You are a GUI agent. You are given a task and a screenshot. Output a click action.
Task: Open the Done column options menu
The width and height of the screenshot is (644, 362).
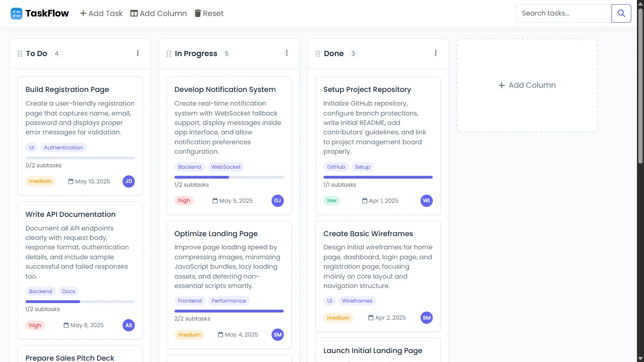click(x=436, y=53)
